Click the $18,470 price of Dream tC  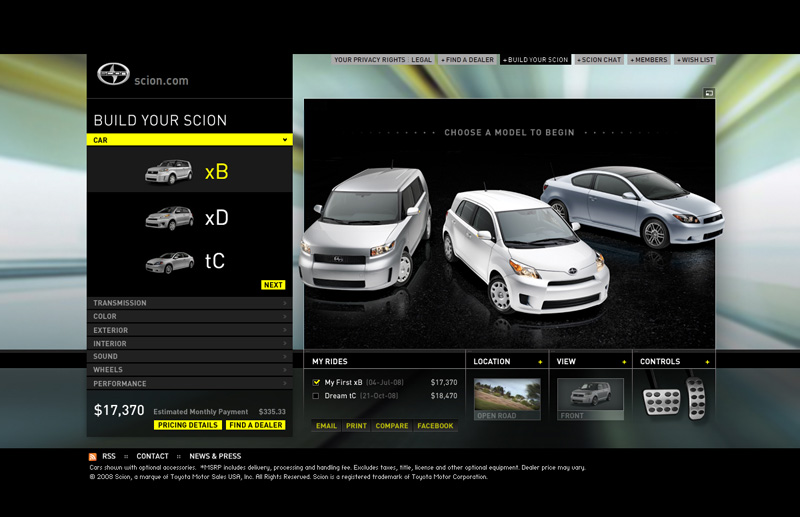444,396
